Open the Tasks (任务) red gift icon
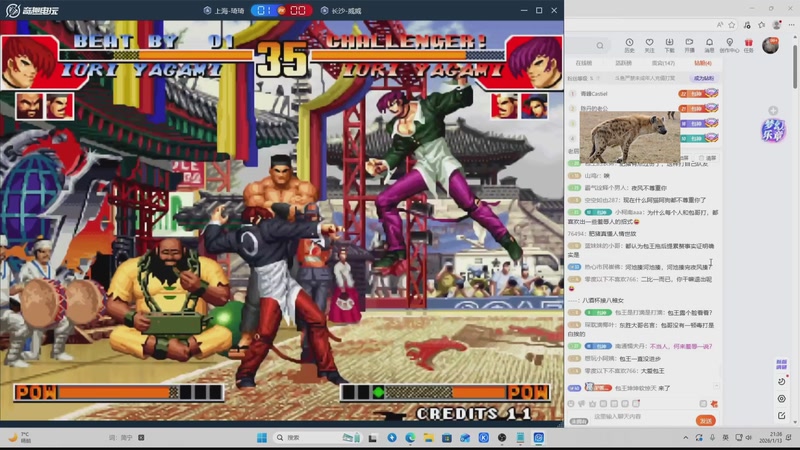This screenshot has height=450, width=800. (748, 43)
